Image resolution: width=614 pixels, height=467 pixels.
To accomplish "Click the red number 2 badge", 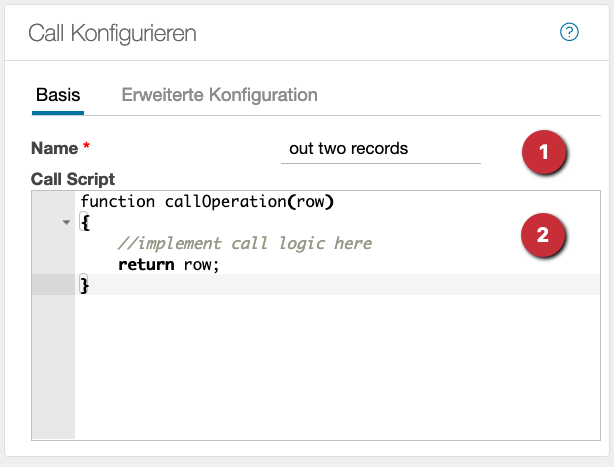I will coord(543,236).
